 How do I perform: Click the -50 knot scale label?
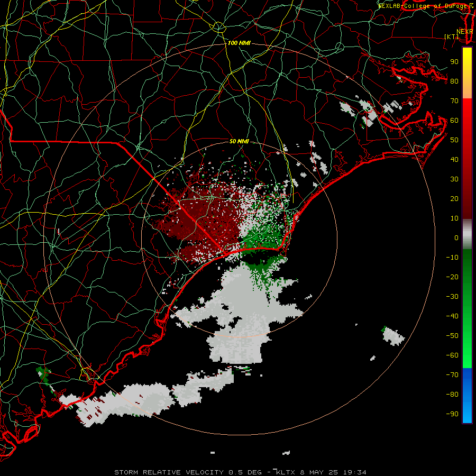coord(452,336)
